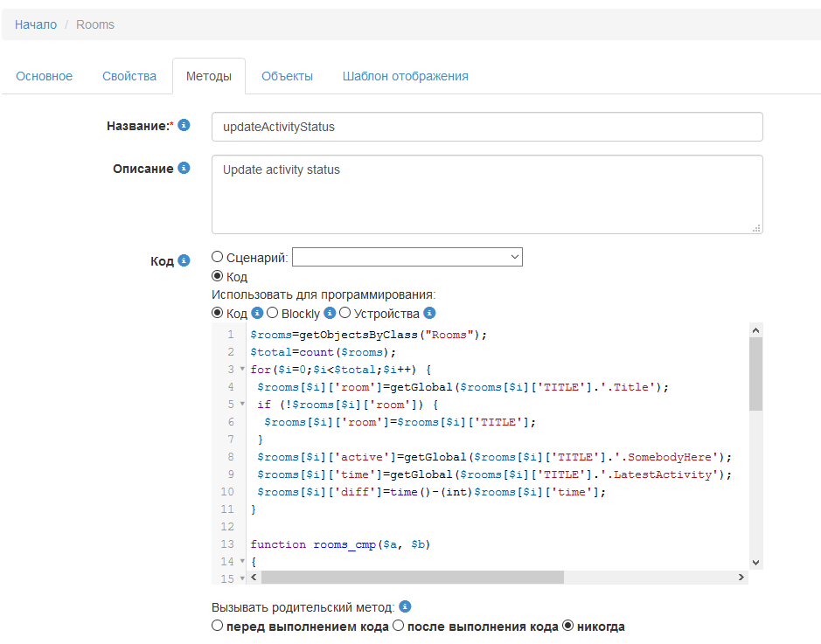Fold the if block on line 5
This screenshot has width=821, height=644.
tap(242, 405)
